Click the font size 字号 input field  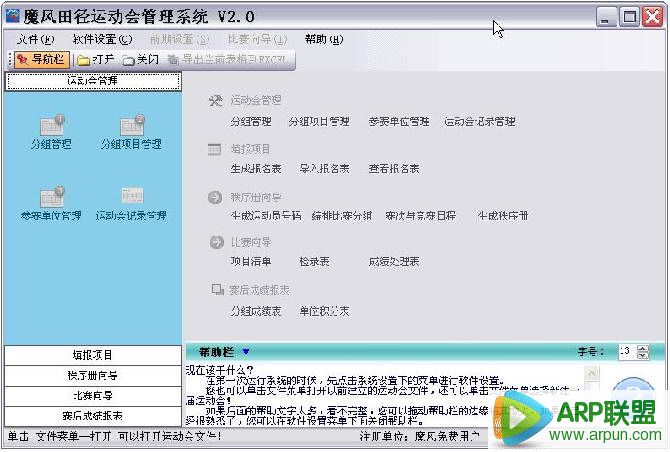[x=627, y=352]
